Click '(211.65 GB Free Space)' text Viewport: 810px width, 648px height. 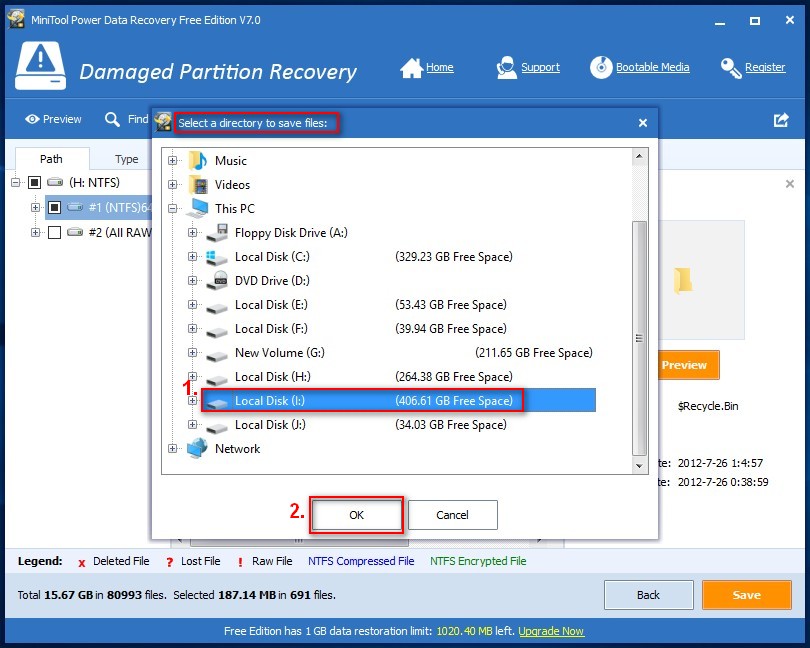(534, 353)
